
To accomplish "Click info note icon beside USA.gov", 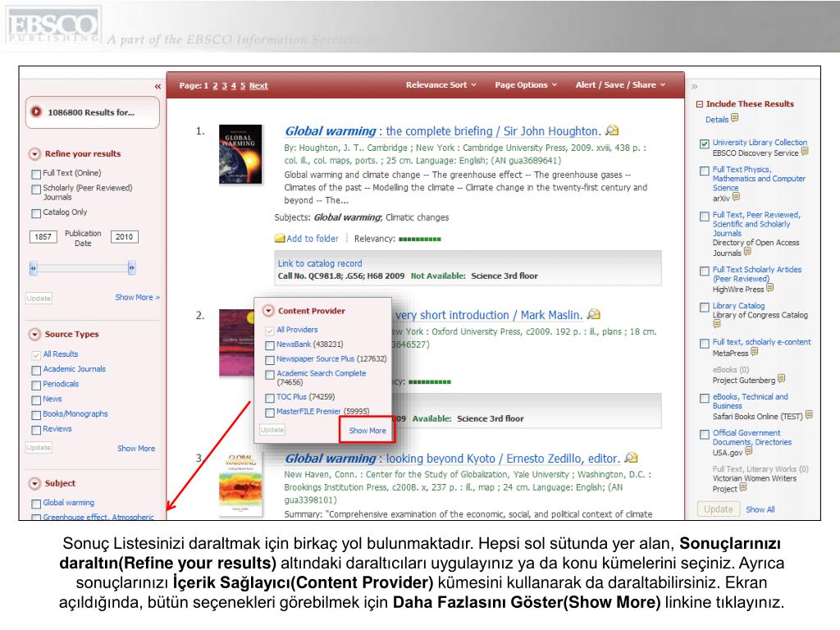I will (748, 452).
